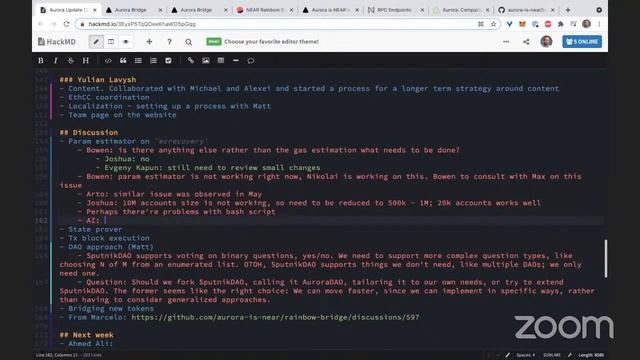The height and width of the screenshot is (360, 640).
Task: Click the '### Yulian Lavysh' heading
Action: pyautogui.click(x=98, y=80)
